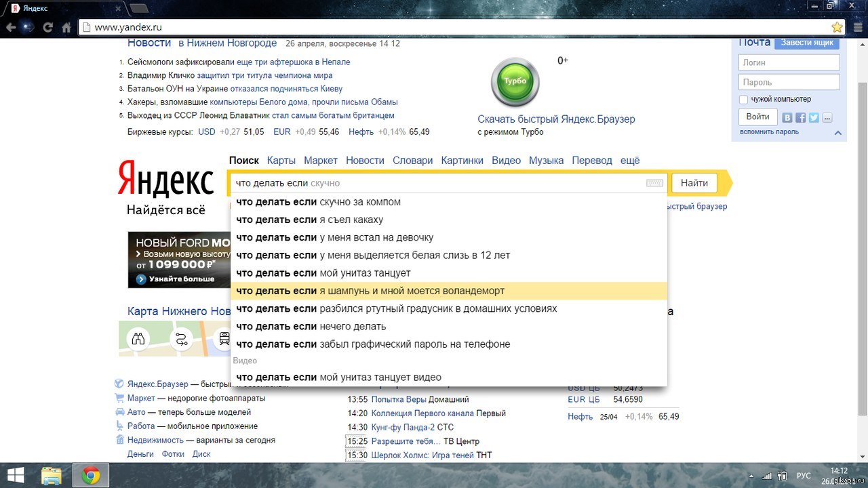
Task: Open the binoculars icon on the map
Action: (x=138, y=339)
